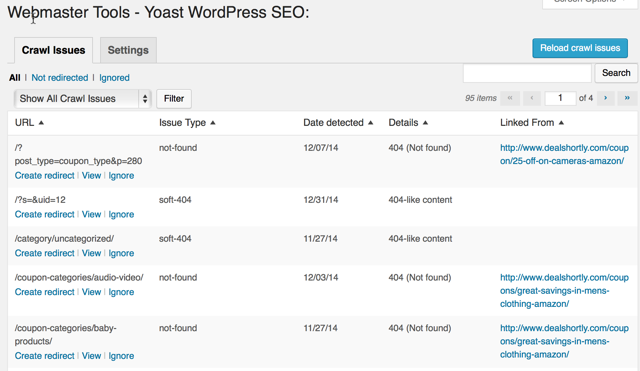Focus the crawl issues search field
Viewport: 640px width, 371px height.
[527, 73]
